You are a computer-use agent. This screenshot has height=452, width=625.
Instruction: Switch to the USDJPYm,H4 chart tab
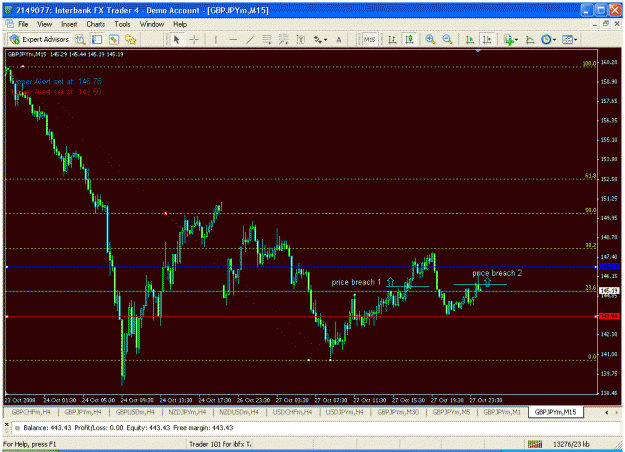point(344,412)
